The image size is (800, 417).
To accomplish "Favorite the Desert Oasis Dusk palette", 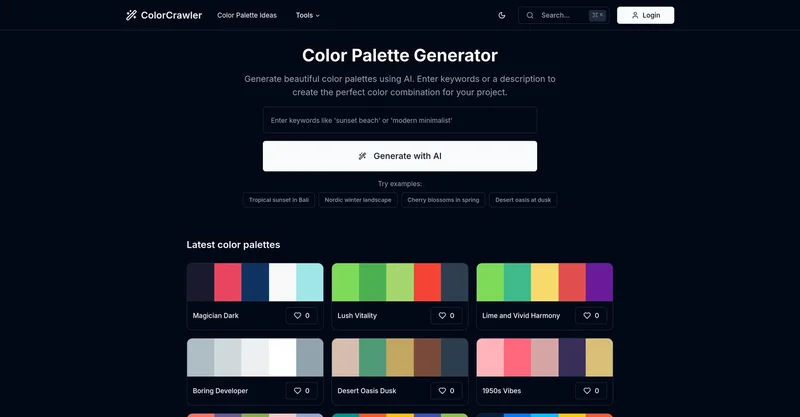I will [x=446, y=390].
